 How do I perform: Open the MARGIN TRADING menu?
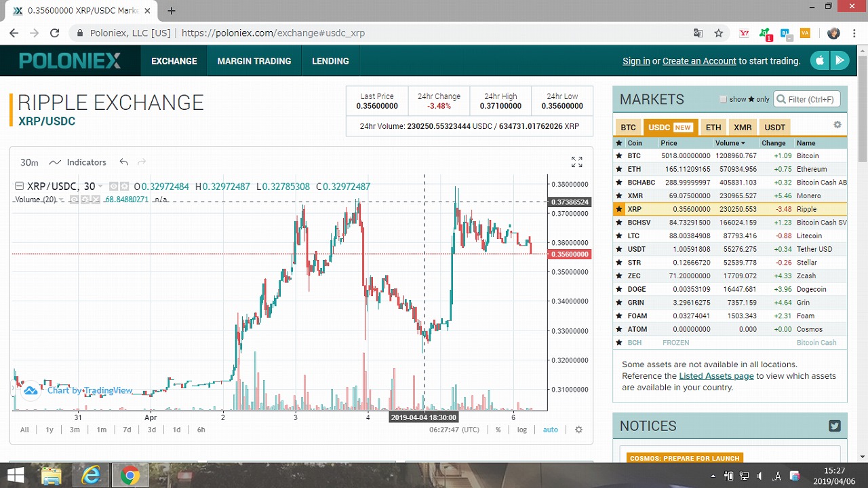(x=254, y=61)
